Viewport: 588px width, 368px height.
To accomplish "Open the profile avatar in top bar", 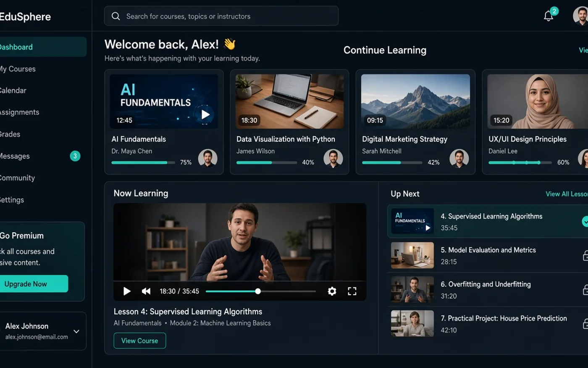I will tap(581, 16).
